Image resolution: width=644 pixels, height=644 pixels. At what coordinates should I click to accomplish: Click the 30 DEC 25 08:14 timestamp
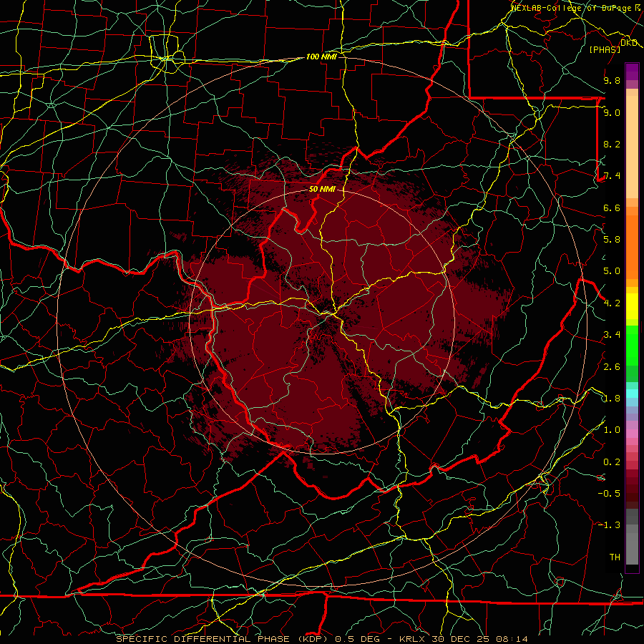pyautogui.click(x=479, y=639)
